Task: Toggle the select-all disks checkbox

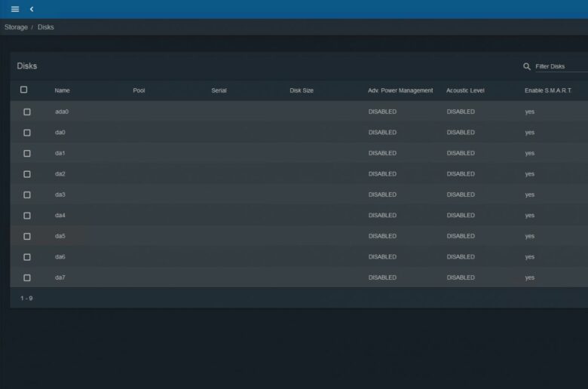Action: pyautogui.click(x=23, y=90)
